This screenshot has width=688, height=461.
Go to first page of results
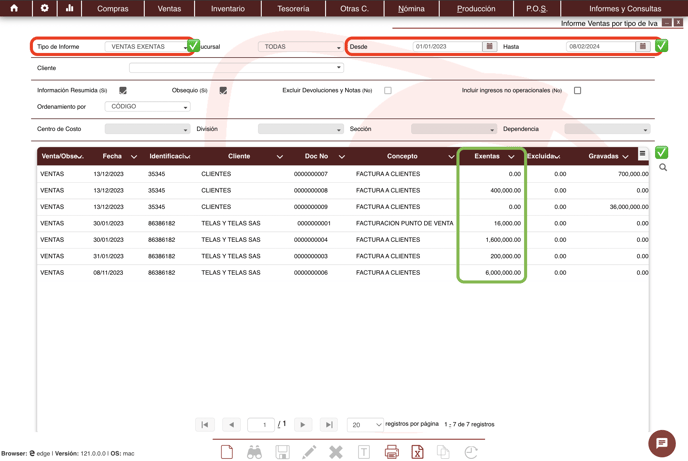coord(204,425)
